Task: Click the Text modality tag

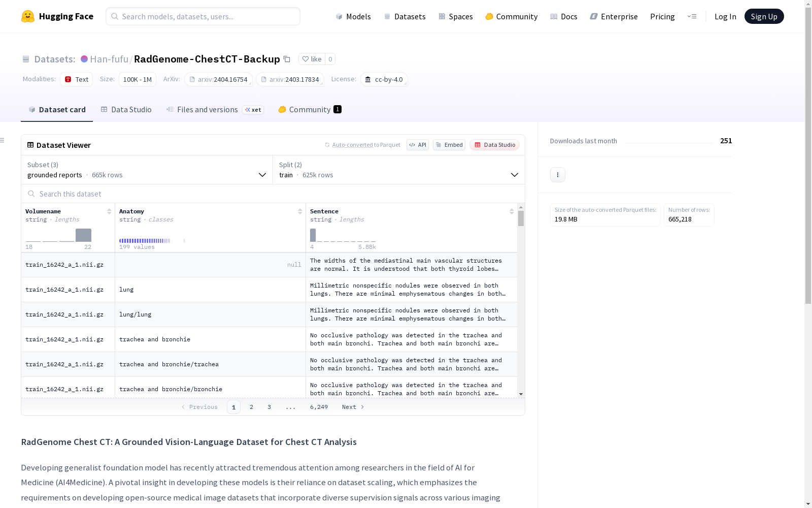Action: (x=77, y=80)
